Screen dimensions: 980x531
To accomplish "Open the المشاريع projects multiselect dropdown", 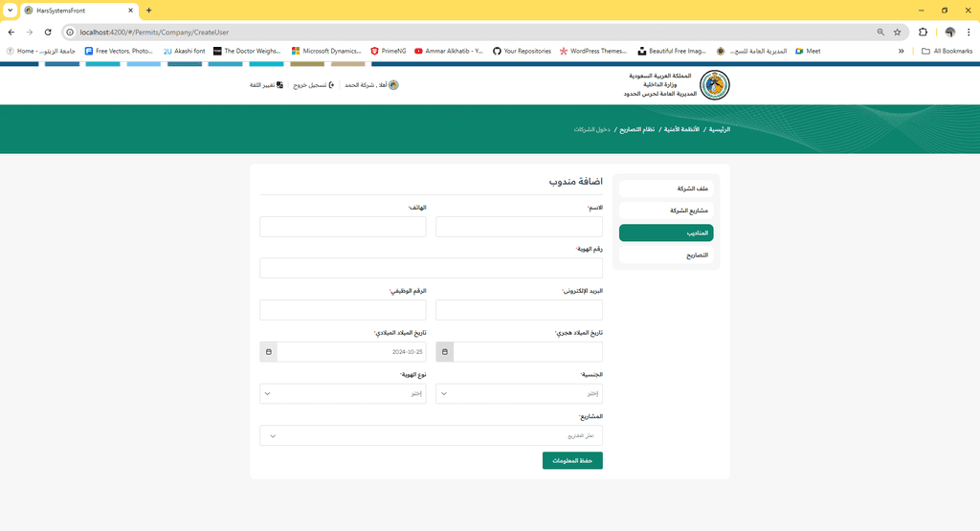I will pyautogui.click(x=432, y=435).
